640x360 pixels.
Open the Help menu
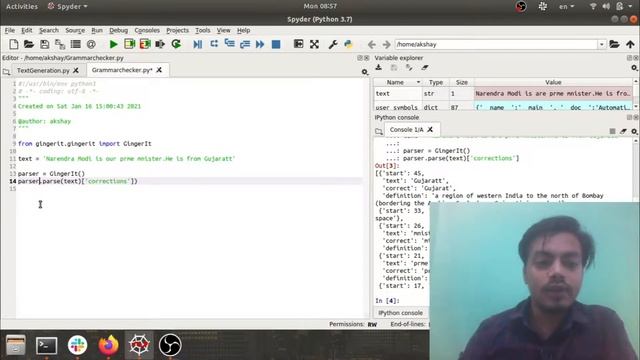(x=243, y=30)
